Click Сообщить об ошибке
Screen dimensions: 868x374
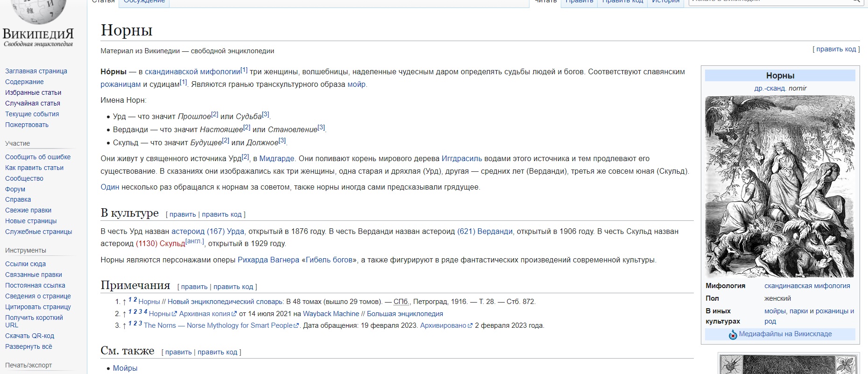coord(38,157)
